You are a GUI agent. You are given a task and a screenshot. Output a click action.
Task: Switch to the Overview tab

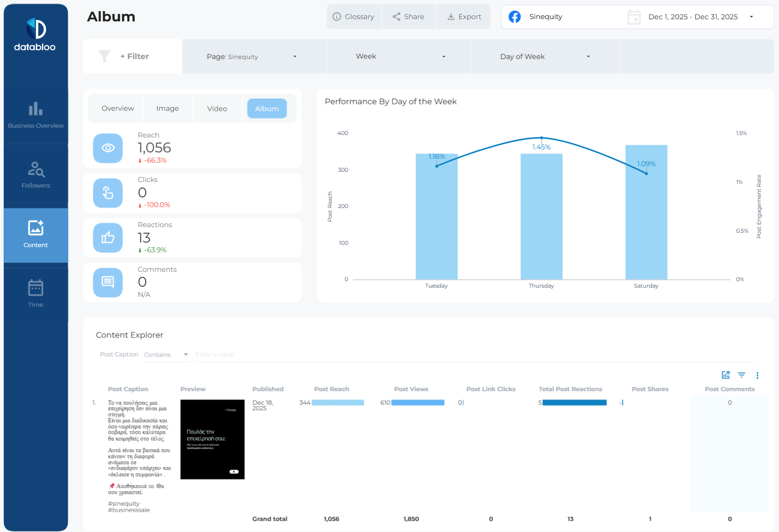(118, 108)
